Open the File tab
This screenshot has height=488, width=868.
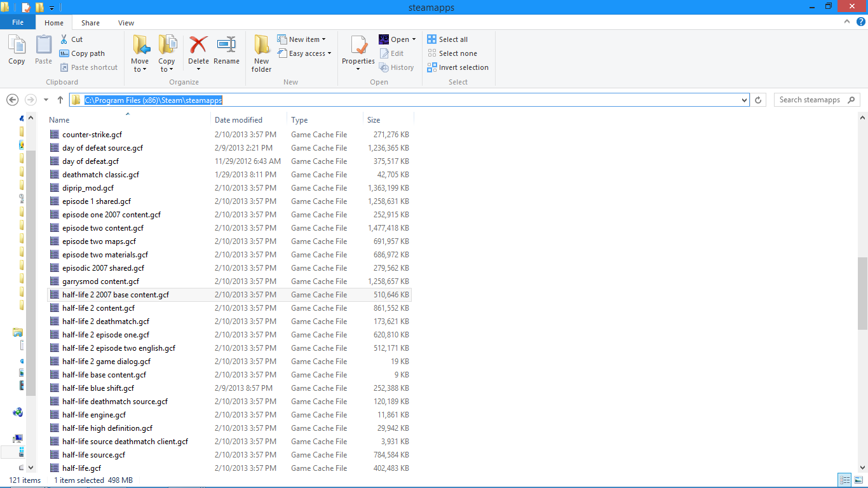coord(18,22)
